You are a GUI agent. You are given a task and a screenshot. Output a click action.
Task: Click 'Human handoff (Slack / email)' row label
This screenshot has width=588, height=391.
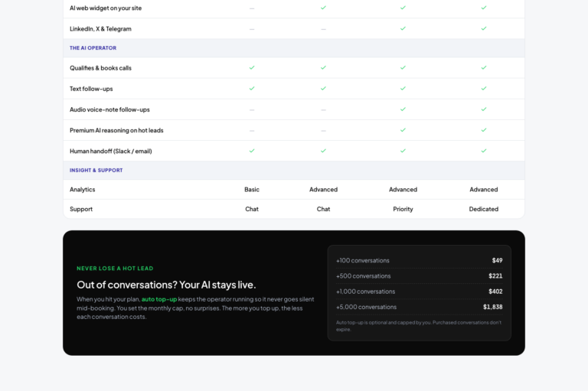(110, 151)
